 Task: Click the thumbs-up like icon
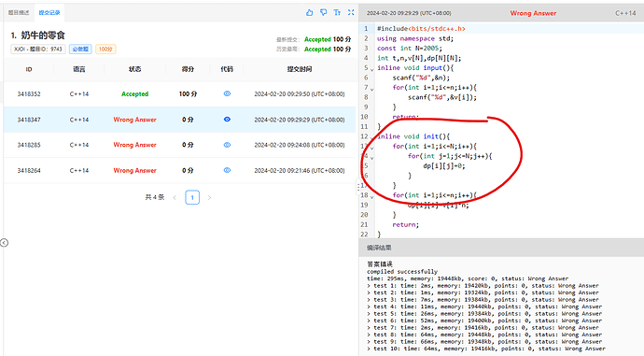point(309,13)
